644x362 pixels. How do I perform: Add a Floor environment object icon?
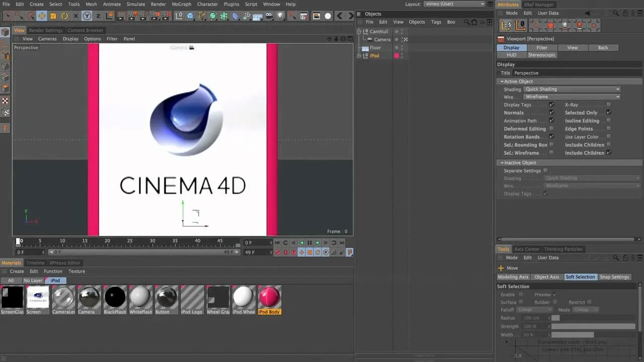tap(258, 16)
